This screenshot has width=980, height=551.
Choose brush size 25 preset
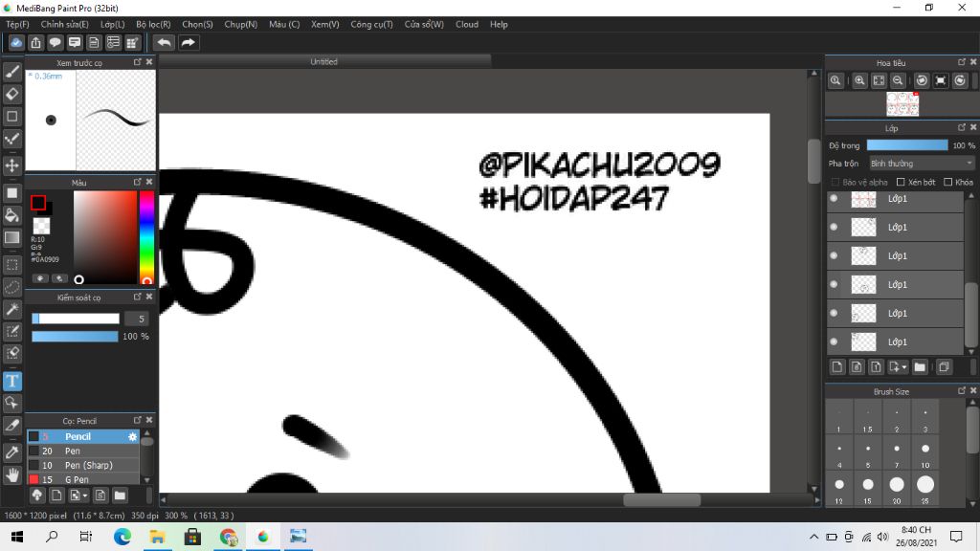point(925,490)
